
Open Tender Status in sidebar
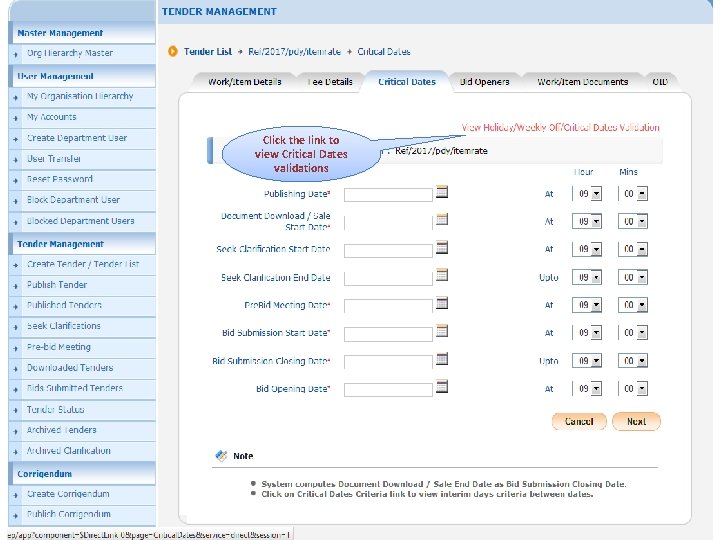pos(55,409)
